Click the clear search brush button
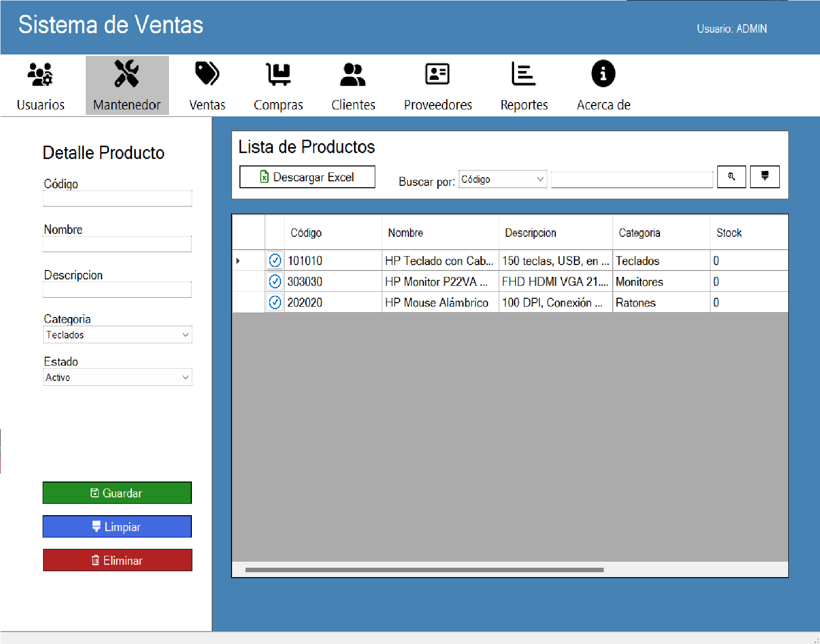 pyautogui.click(x=764, y=177)
